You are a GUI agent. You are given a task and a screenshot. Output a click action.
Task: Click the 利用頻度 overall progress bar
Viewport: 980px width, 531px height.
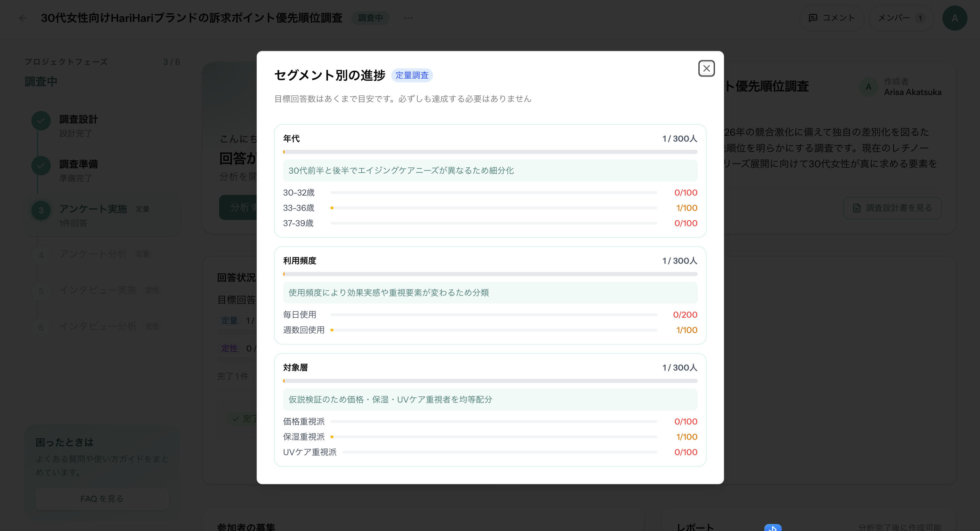click(490, 274)
